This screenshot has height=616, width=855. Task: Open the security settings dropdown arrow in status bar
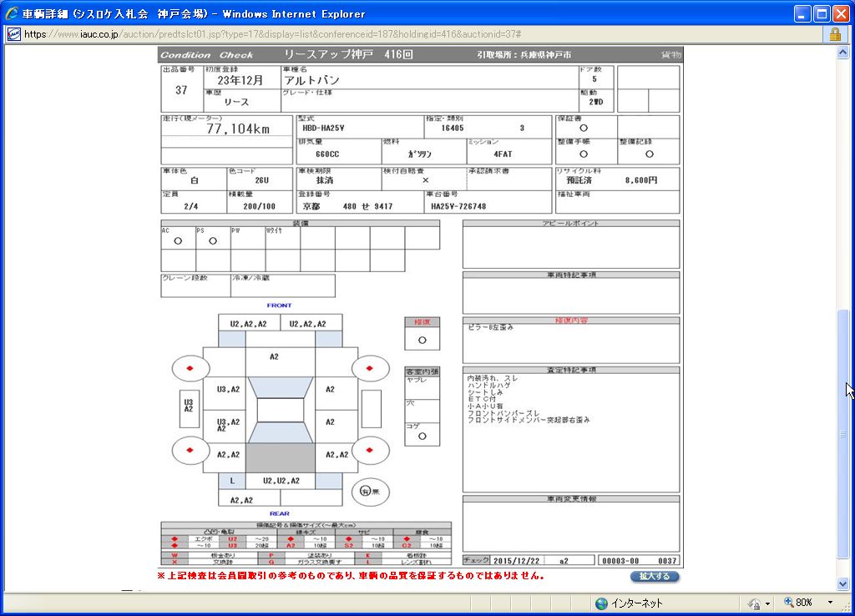click(767, 603)
